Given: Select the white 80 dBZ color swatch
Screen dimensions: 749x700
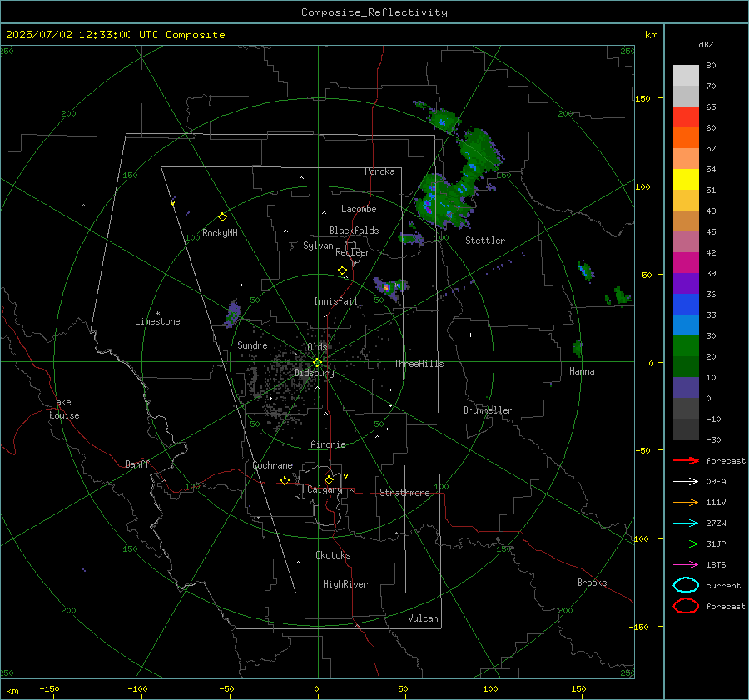Looking at the screenshot, I should point(686,76).
